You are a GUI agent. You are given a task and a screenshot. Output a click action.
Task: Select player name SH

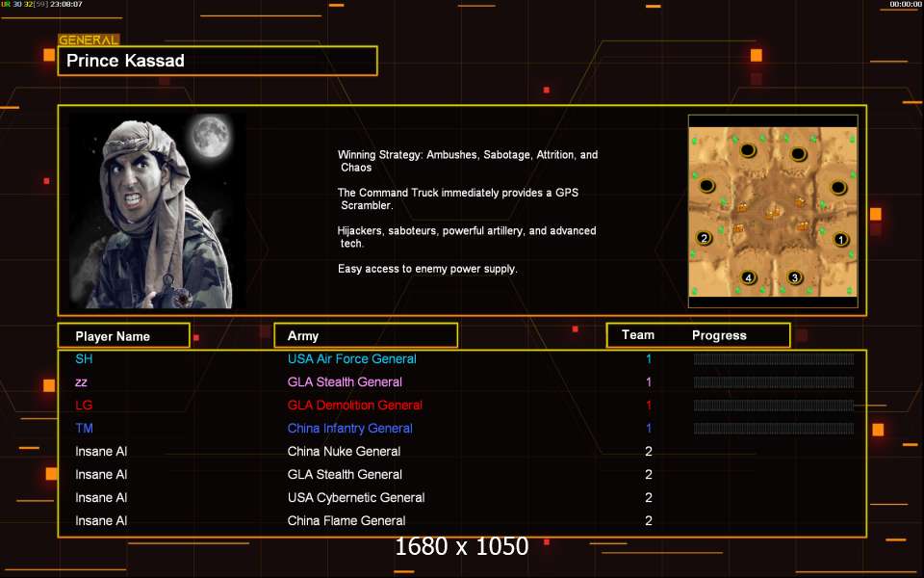coord(84,359)
